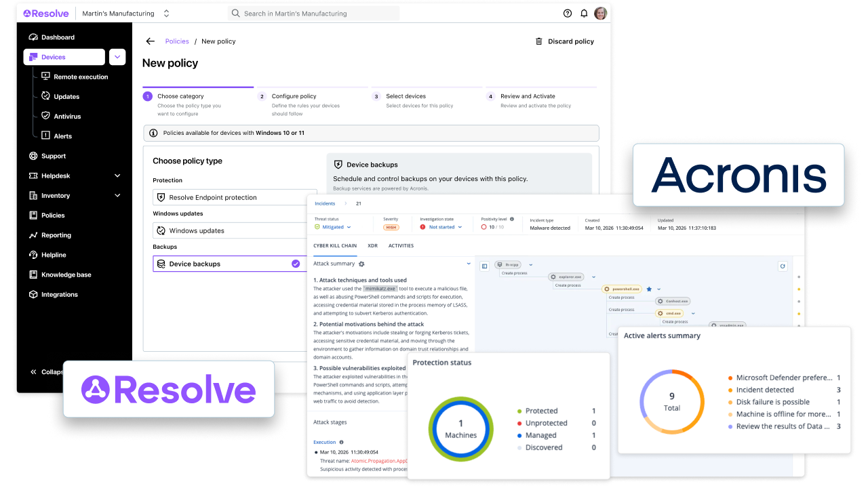Click the powershell.exe process node
Viewport: 868px width, 488px height.
(622, 289)
